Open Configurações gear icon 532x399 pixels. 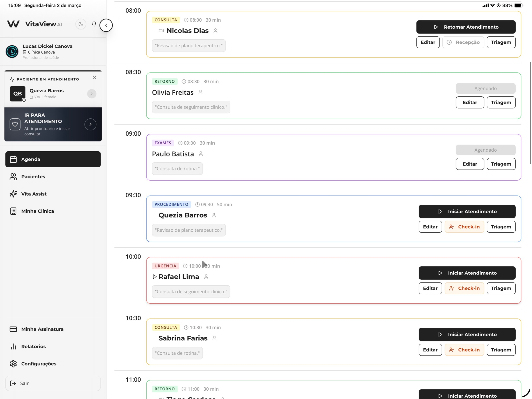pyautogui.click(x=13, y=364)
